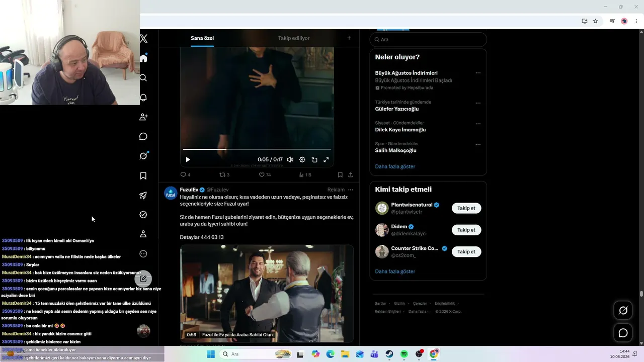Open the Chrome three-dot menu
Viewport: 644px width, 362px height.
pyautogui.click(x=636, y=21)
